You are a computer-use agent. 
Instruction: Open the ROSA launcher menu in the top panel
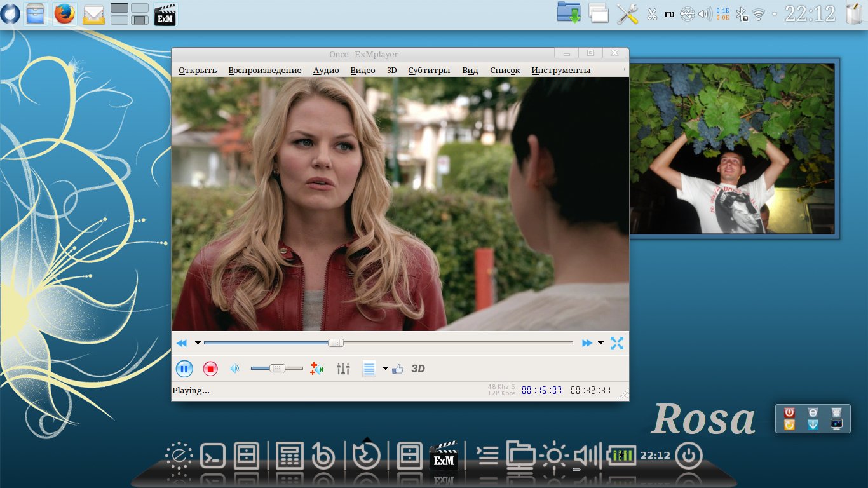coord(10,13)
